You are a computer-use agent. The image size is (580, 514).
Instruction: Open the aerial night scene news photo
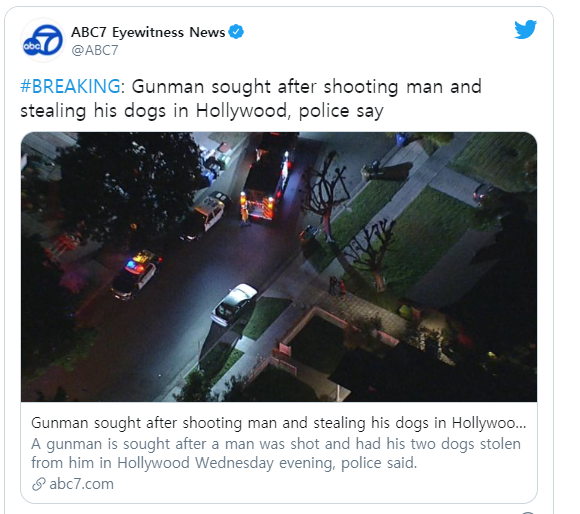point(279,267)
